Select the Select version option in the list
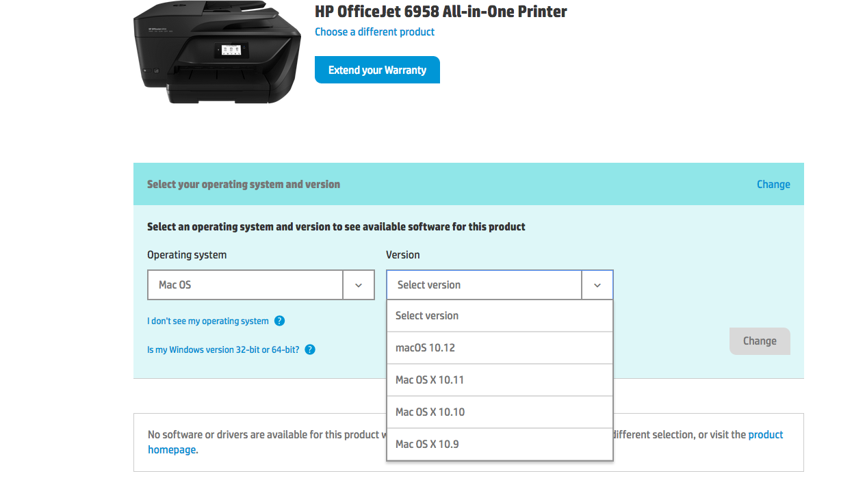 tap(500, 316)
